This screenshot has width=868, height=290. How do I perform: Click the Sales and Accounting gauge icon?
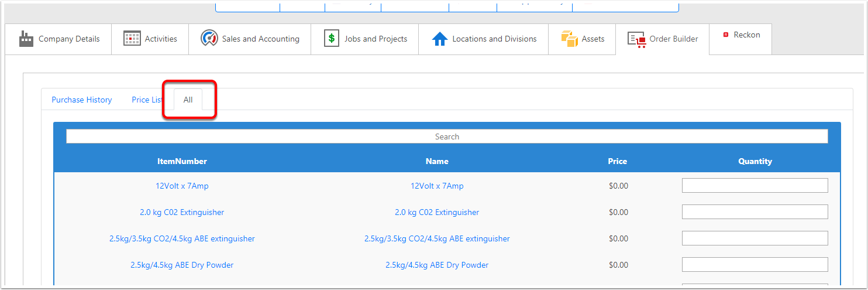tap(209, 39)
